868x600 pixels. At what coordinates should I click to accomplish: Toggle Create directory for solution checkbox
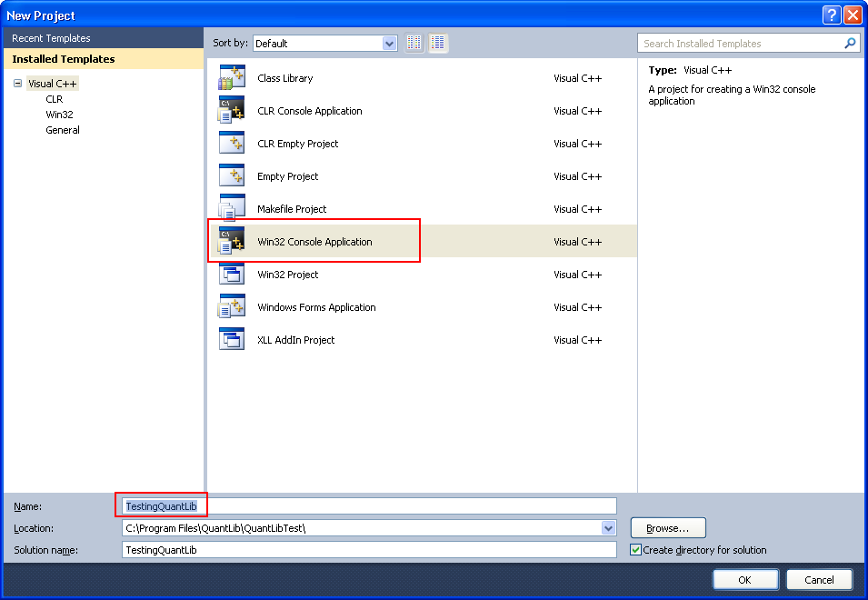636,550
